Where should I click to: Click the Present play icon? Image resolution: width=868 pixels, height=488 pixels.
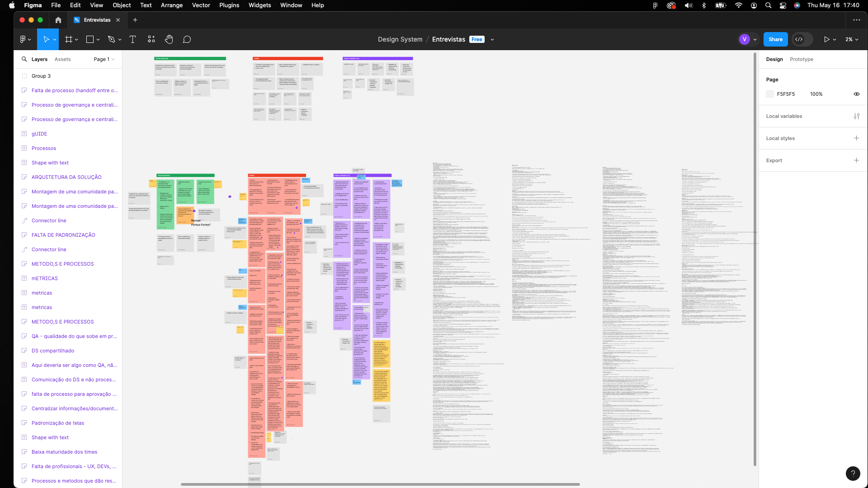[826, 40]
